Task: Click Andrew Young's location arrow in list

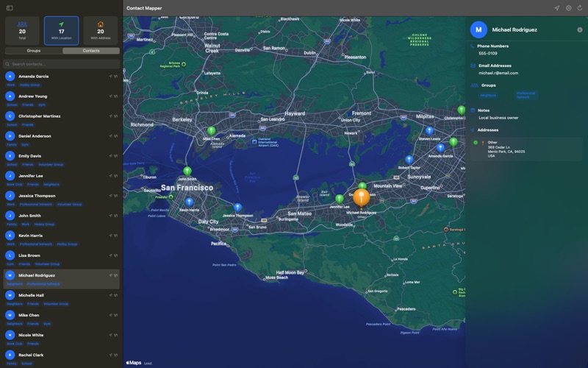Action: (x=111, y=96)
